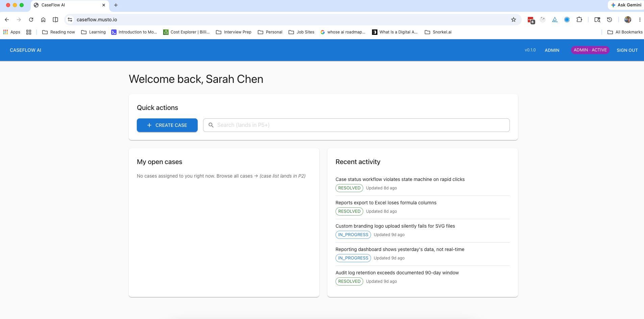Viewport: 644px width, 319px height.
Task: Click RESOLVED chip on Audit log retention item
Action: coord(349,281)
